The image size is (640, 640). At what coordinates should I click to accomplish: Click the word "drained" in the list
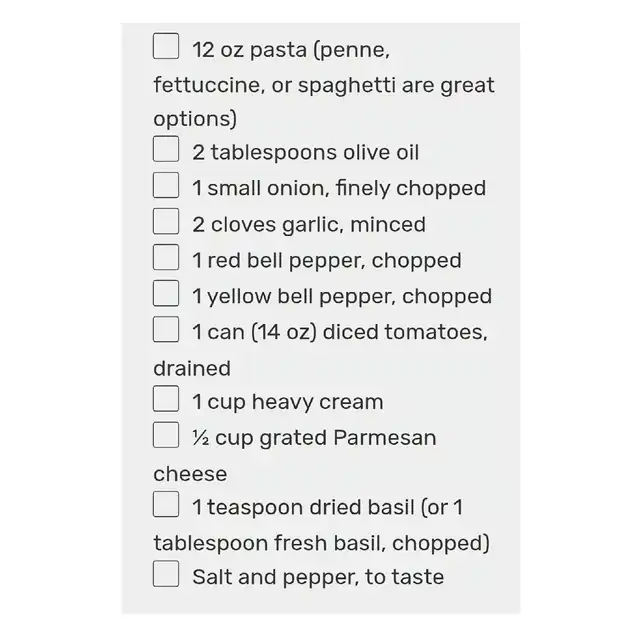point(192,368)
